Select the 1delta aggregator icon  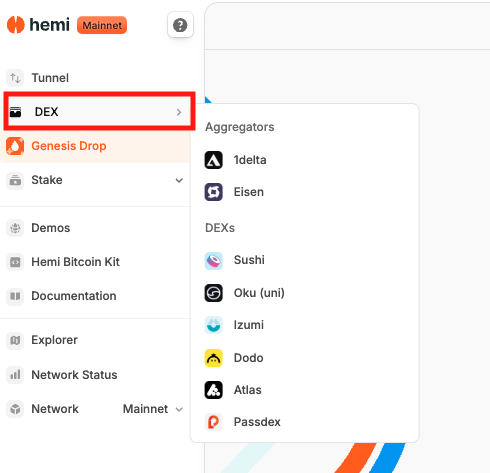pos(213,160)
